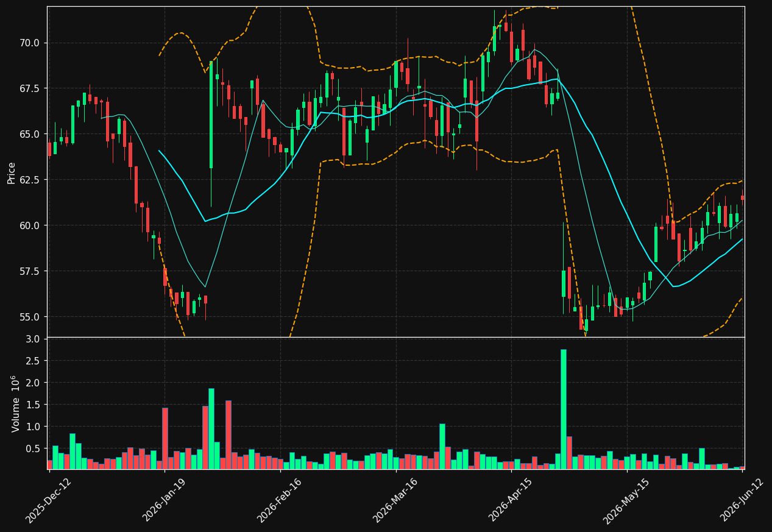
Task: Click the 60.0 price axis tick
Action: [x=30, y=225]
